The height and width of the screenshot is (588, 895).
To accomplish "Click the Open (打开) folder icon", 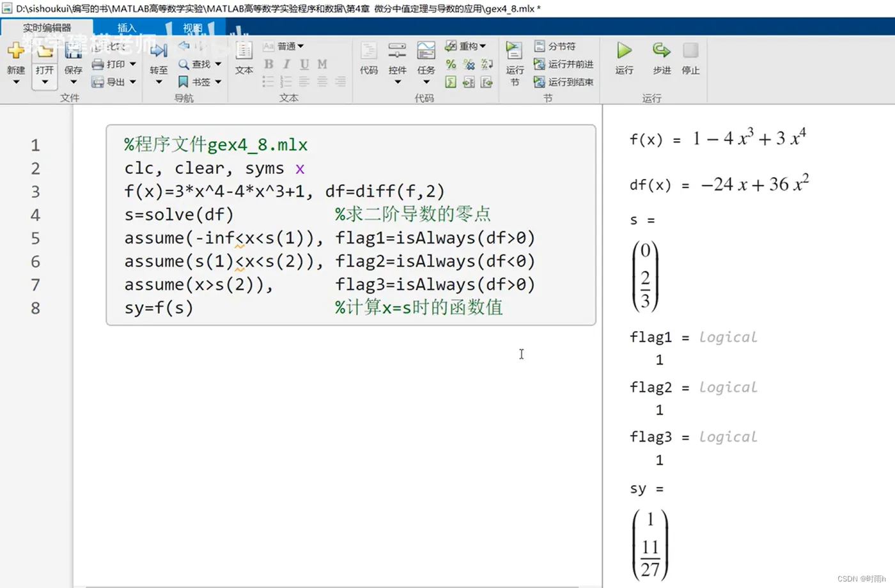I will pyautogui.click(x=45, y=50).
